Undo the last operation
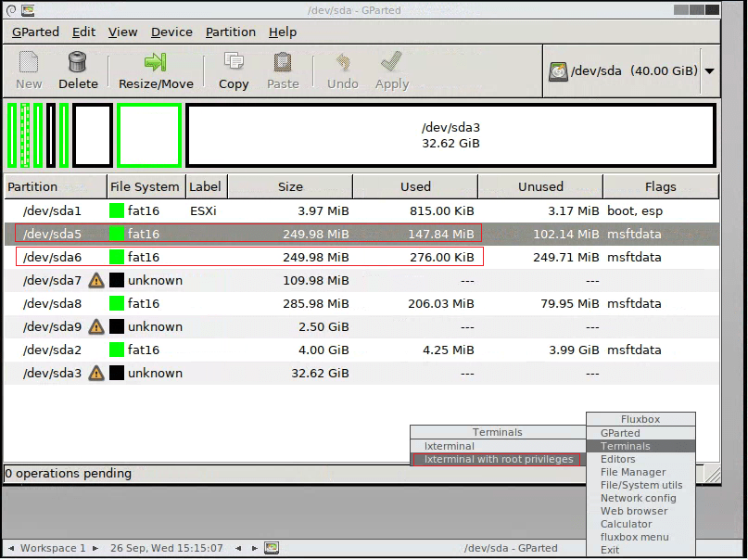This screenshot has height=560, width=748. tap(342, 70)
